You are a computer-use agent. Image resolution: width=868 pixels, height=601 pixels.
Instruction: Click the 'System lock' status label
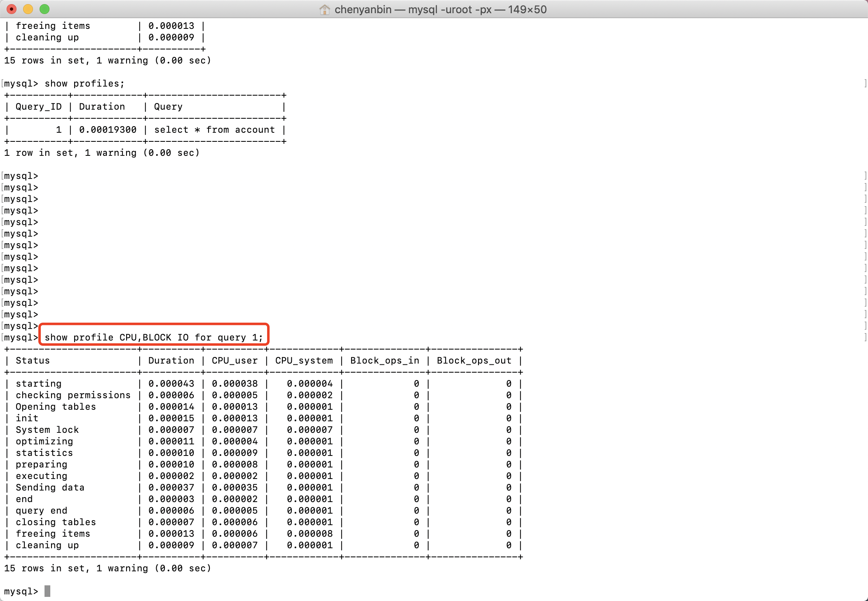47,430
